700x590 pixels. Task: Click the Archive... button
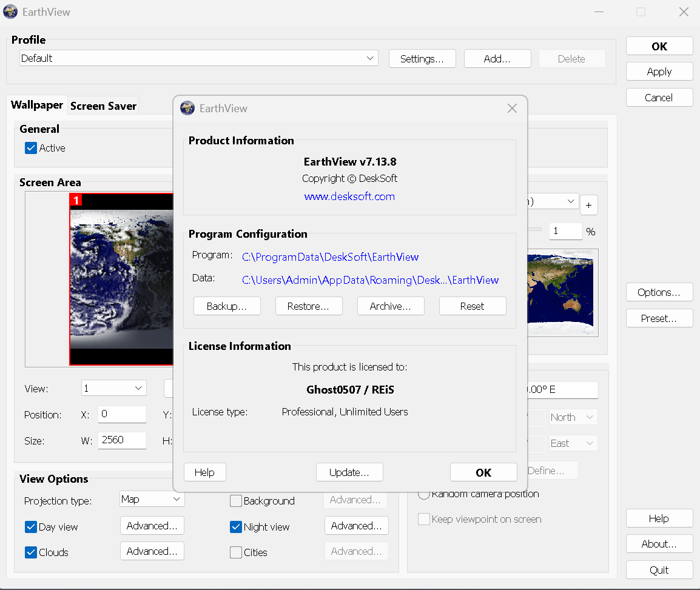click(391, 306)
